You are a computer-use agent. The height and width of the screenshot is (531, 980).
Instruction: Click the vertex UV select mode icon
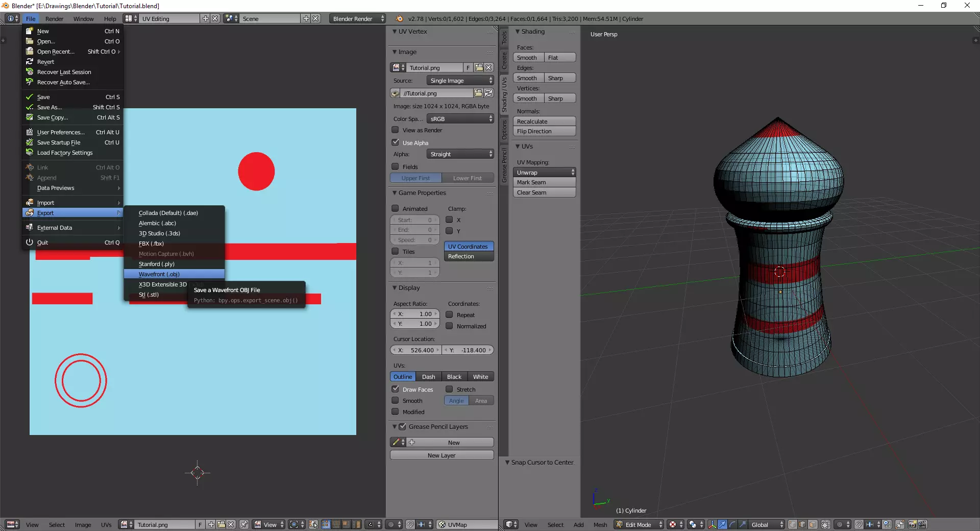326,524
